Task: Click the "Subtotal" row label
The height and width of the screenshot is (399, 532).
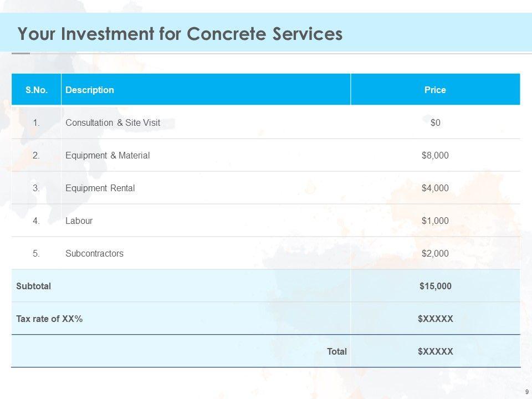Action: tap(34, 286)
